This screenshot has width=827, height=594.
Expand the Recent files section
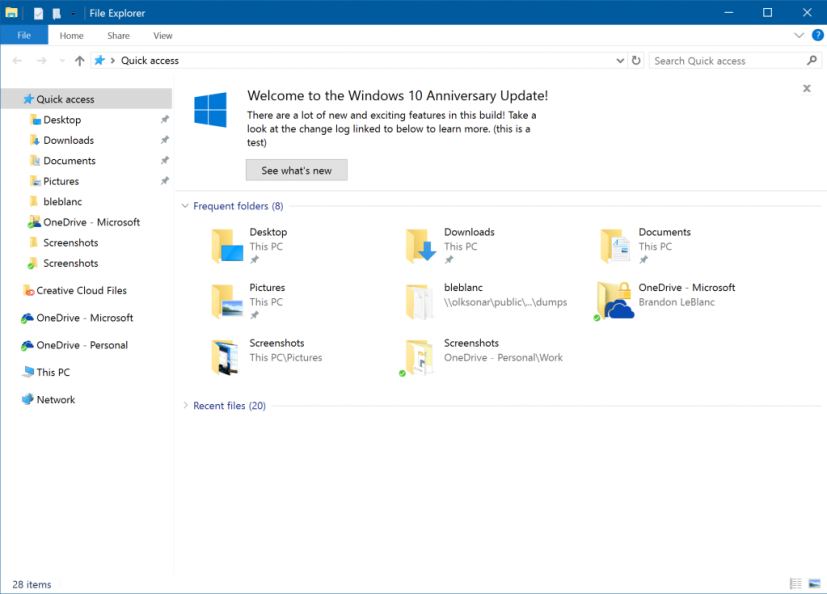tap(184, 406)
